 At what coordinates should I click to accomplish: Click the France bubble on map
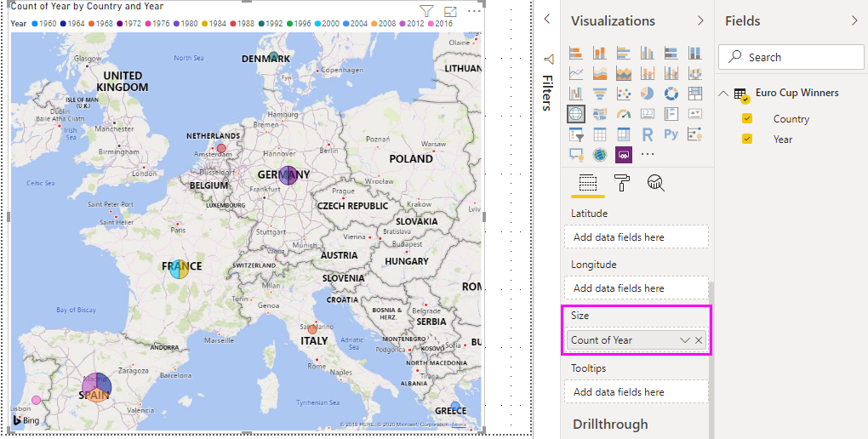[x=179, y=269]
